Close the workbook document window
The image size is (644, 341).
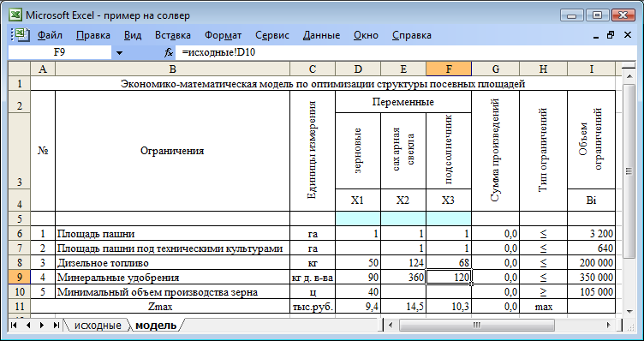click(x=627, y=35)
